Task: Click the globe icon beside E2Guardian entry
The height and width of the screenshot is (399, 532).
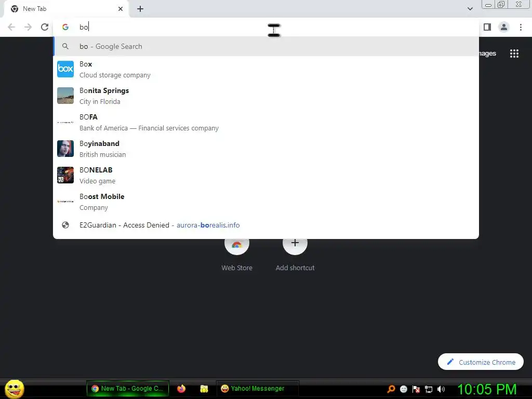Action: (65, 225)
